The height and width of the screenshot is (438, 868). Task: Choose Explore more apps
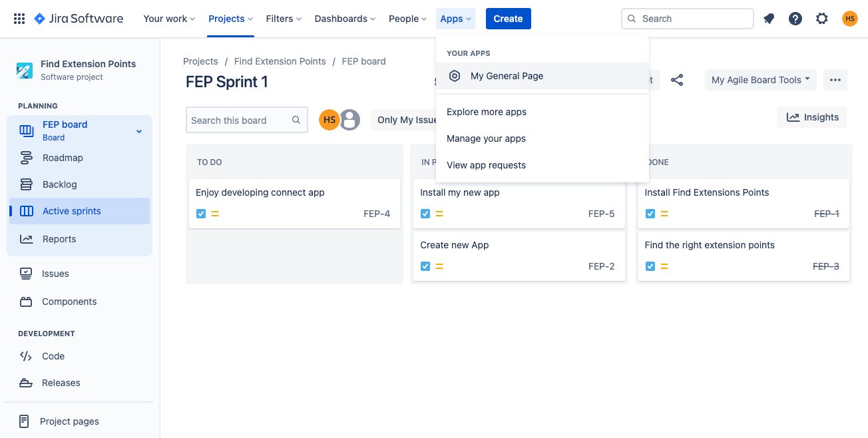click(x=542, y=112)
